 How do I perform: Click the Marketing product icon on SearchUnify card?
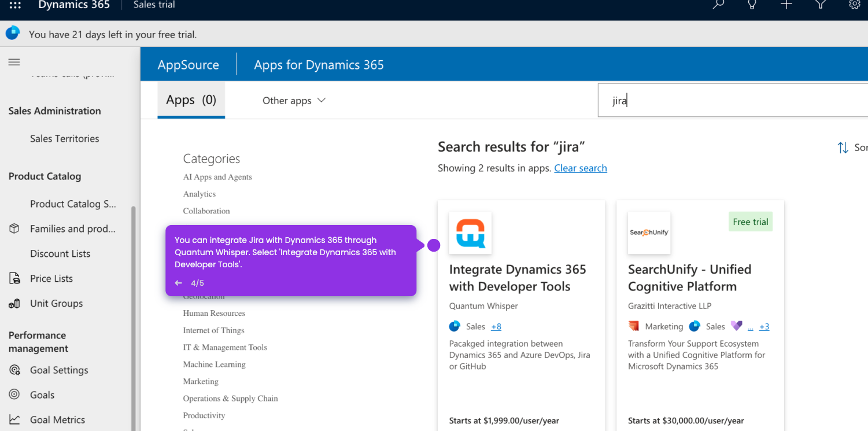pos(634,326)
